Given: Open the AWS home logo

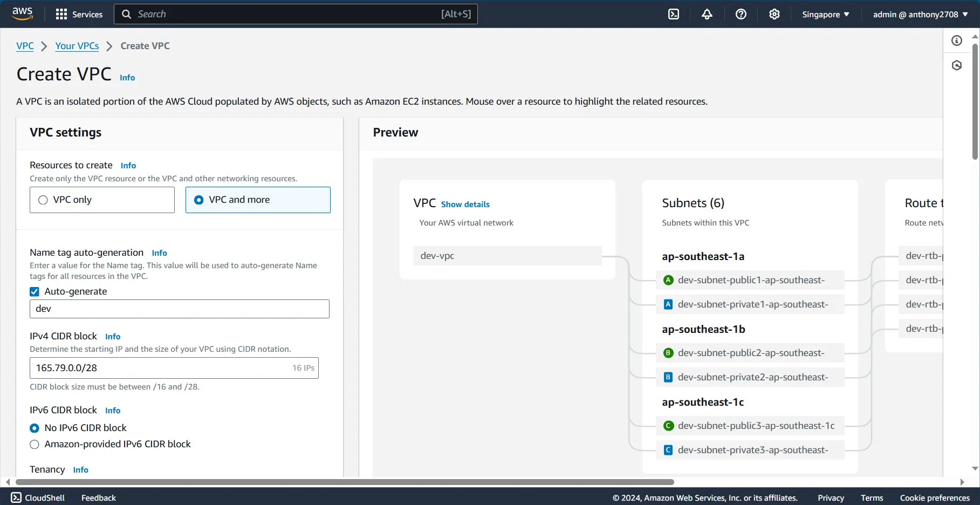Looking at the screenshot, I should click(x=22, y=14).
